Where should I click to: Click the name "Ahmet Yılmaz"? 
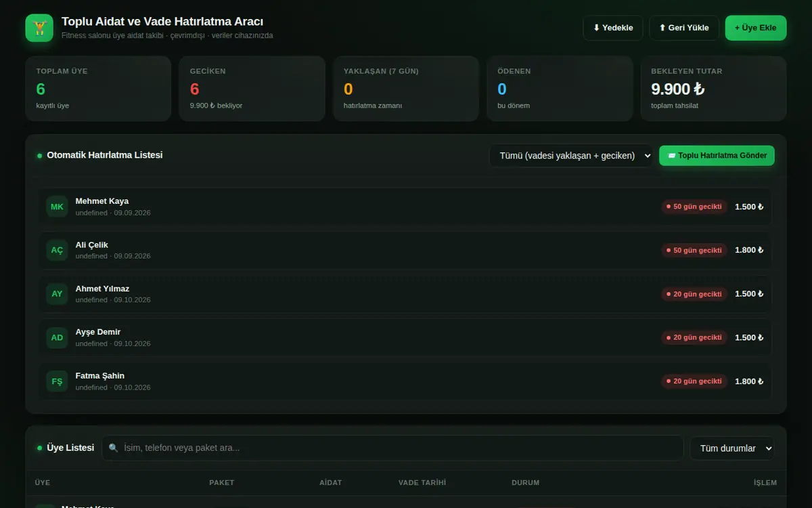102,289
